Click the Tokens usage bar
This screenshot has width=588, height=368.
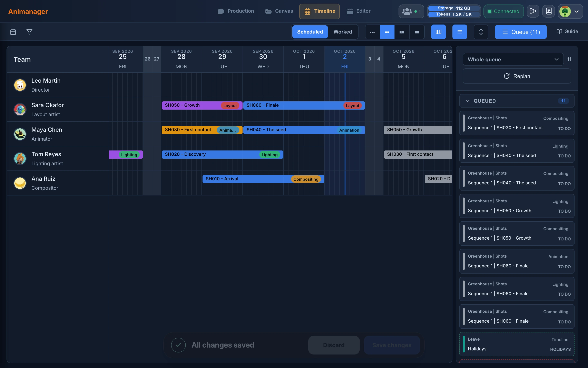point(454,14)
